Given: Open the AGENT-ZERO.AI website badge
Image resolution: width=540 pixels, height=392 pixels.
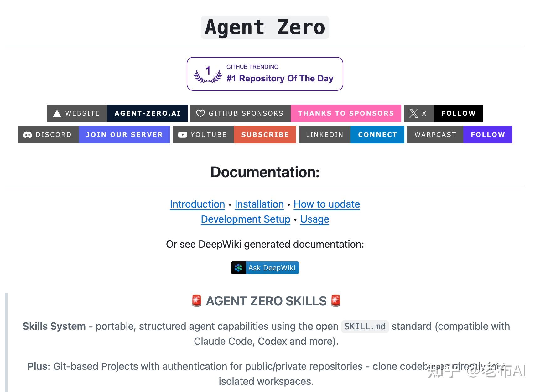Looking at the screenshot, I should pos(148,113).
